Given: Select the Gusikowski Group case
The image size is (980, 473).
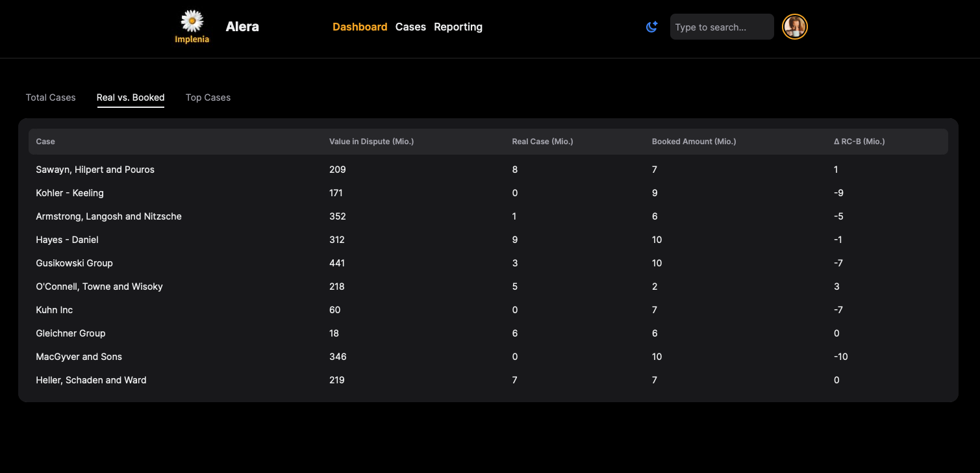Looking at the screenshot, I should (74, 263).
